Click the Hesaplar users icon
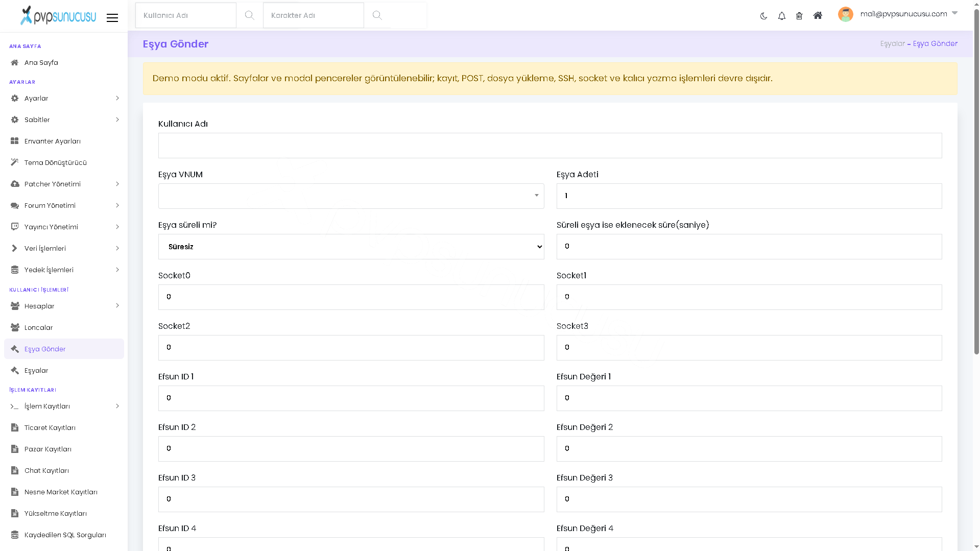Screen dimensions: 980x551 point(15,306)
